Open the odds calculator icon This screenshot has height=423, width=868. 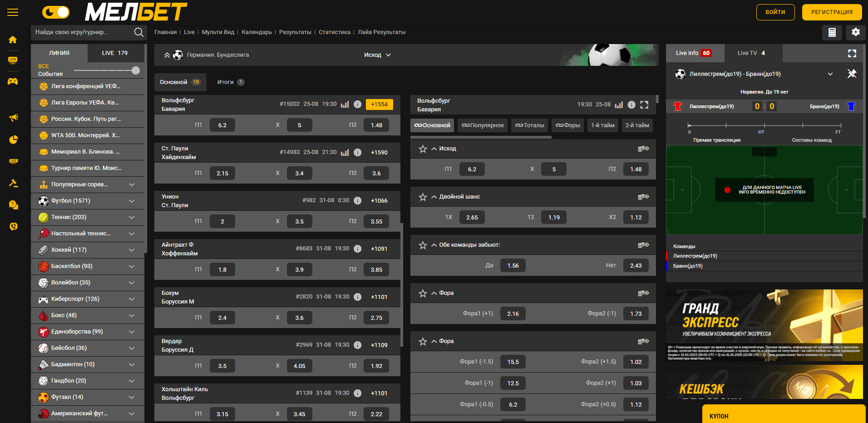[x=832, y=32]
